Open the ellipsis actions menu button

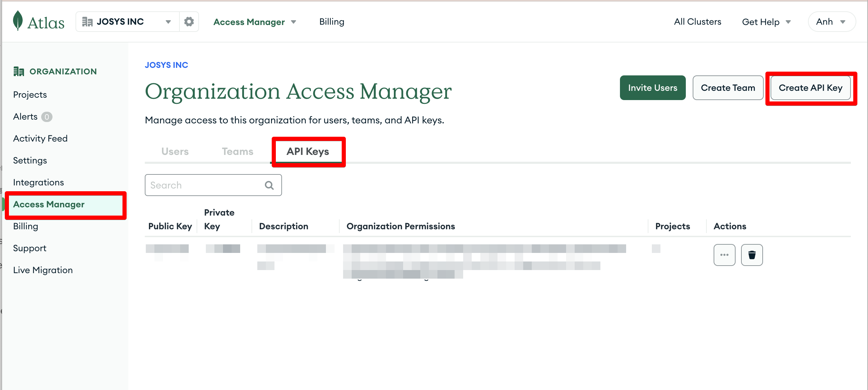pyautogui.click(x=724, y=255)
